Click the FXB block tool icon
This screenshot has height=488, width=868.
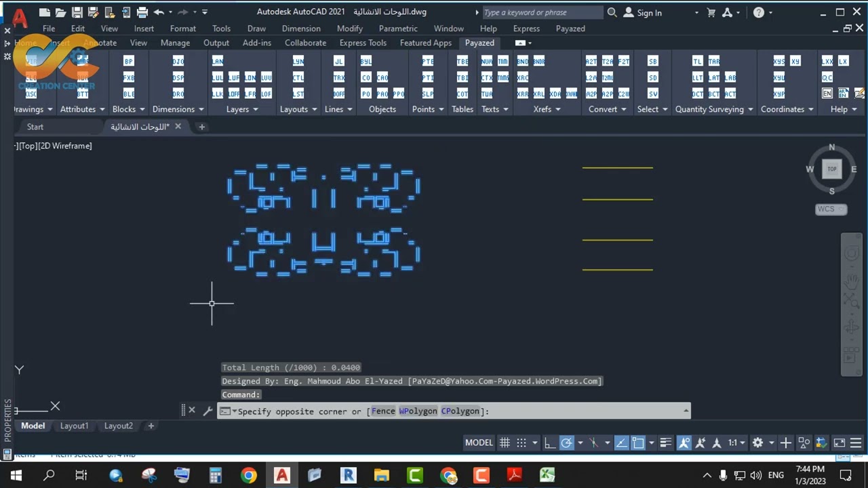pyautogui.click(x=129, y=77)
